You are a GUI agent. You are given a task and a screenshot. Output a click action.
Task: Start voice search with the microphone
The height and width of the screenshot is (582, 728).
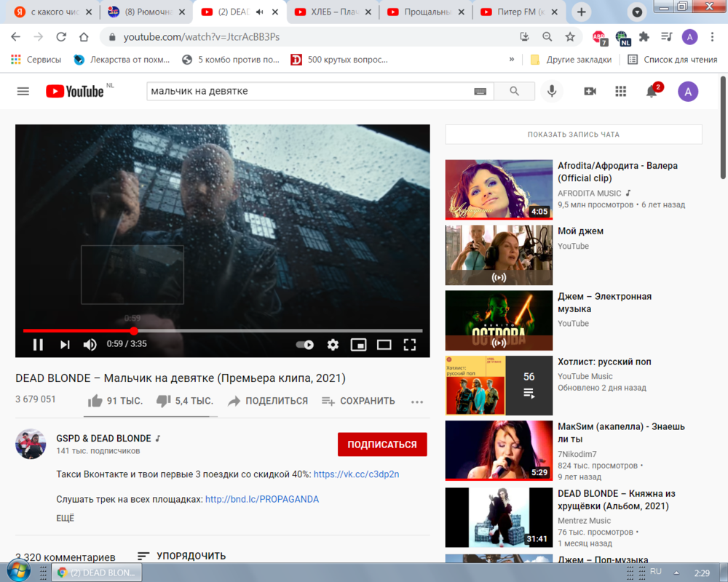(x=552, y=92)
